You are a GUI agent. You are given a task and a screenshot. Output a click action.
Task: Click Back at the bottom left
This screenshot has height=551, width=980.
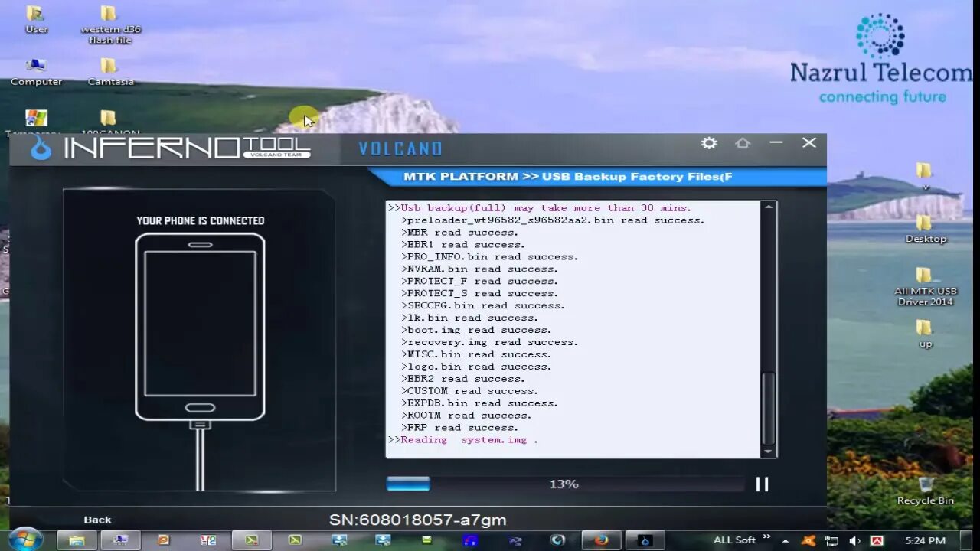pyautogui.click(x=97, y=520)
